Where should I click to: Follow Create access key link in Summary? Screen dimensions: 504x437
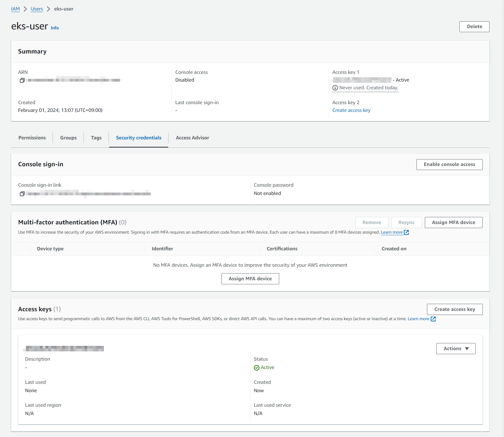351,110
